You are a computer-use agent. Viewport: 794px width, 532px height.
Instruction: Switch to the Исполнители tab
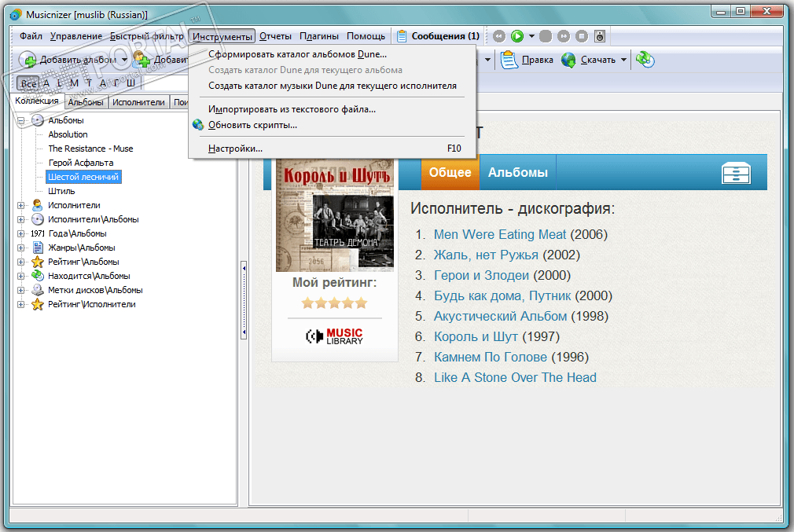(138, 102)
